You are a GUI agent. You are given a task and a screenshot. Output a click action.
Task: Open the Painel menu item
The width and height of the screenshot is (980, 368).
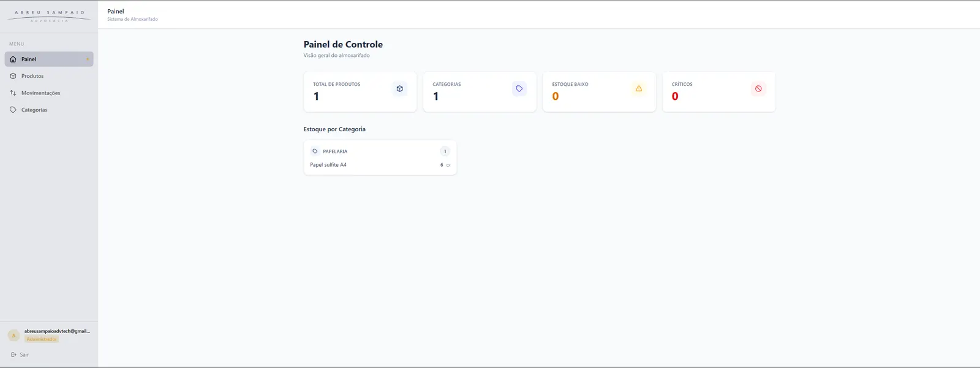click(x=49, y=59)
